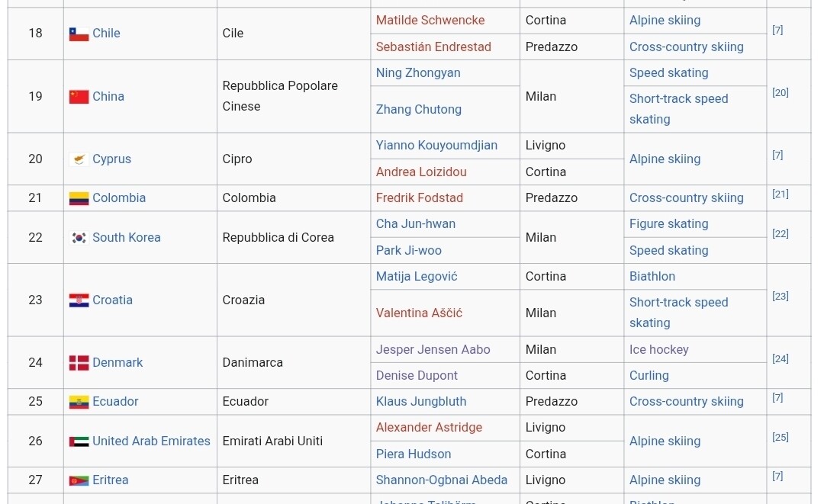This screenshot has height=504, width=824.
Task: Open the Ice hockey link
Action: pyautogui.click(x=658, y=350)
